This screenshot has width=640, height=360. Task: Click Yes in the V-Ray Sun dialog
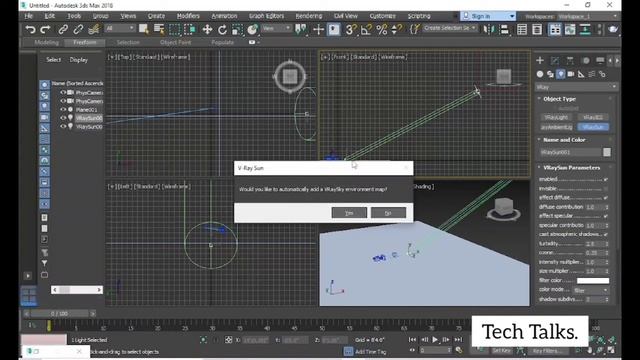pyautogui.click(x=349, y=213)
